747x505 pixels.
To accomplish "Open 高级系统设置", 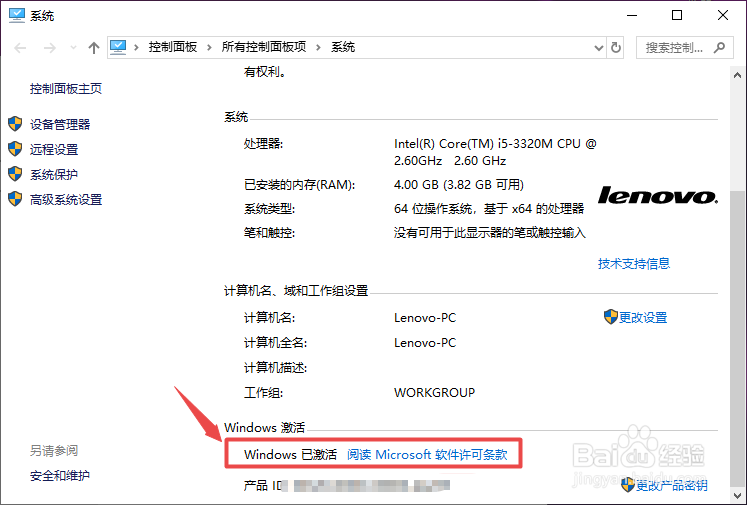I will [66, 200].
